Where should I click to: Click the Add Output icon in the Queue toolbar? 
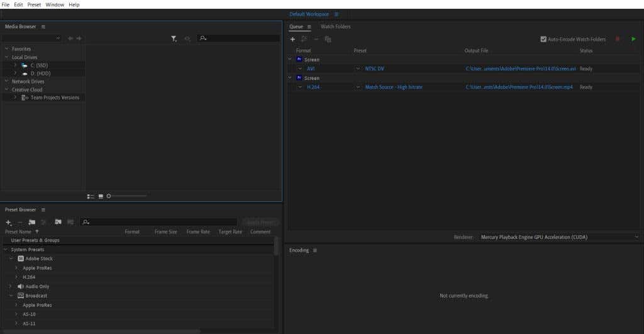(x=304, y=40)
